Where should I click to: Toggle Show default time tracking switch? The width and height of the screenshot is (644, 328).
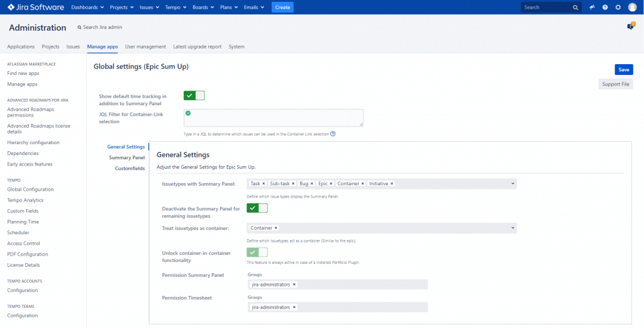coord(194,96)
